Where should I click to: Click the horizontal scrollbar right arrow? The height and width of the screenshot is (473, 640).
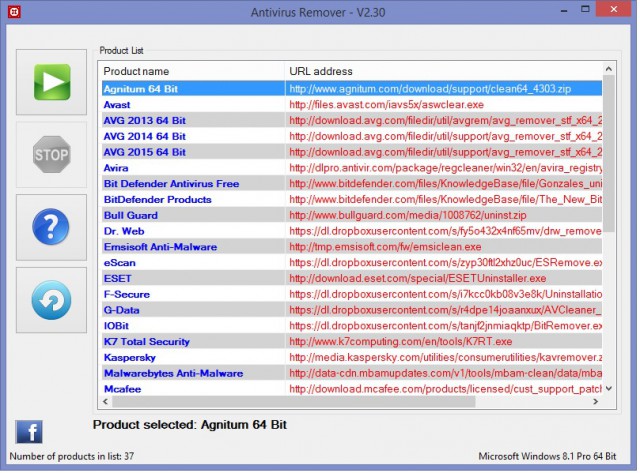click(x=596, y=402)
